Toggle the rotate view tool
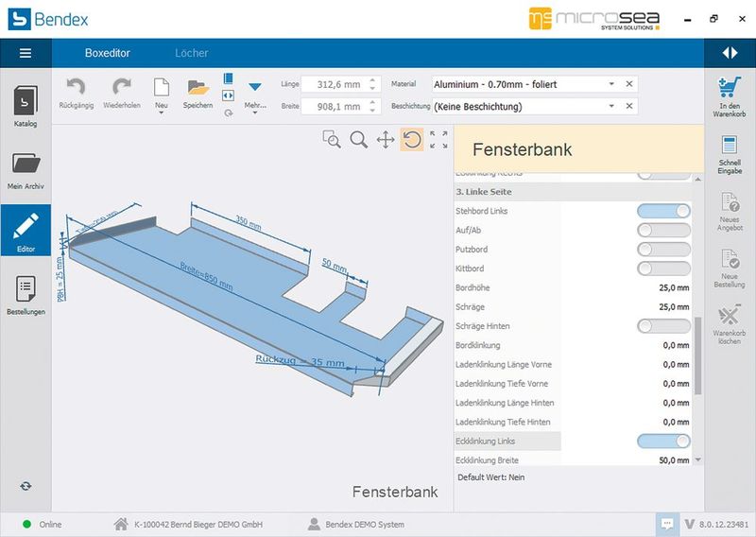 pyautogui.click(x=412, y=140)
